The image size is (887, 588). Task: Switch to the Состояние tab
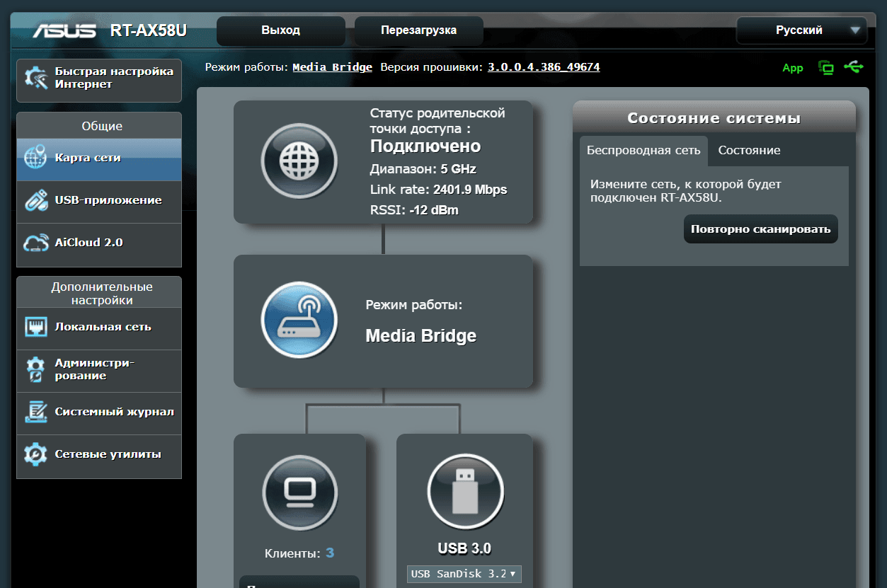(749, 151)
